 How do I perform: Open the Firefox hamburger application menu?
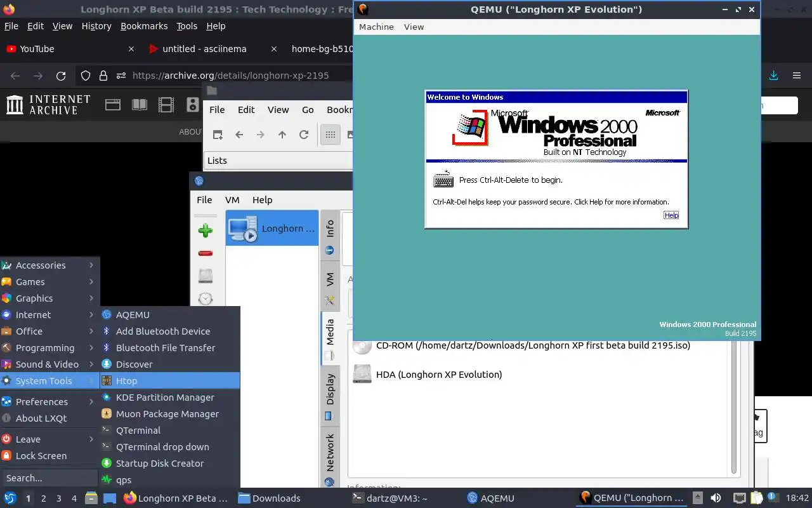point(797,76)
